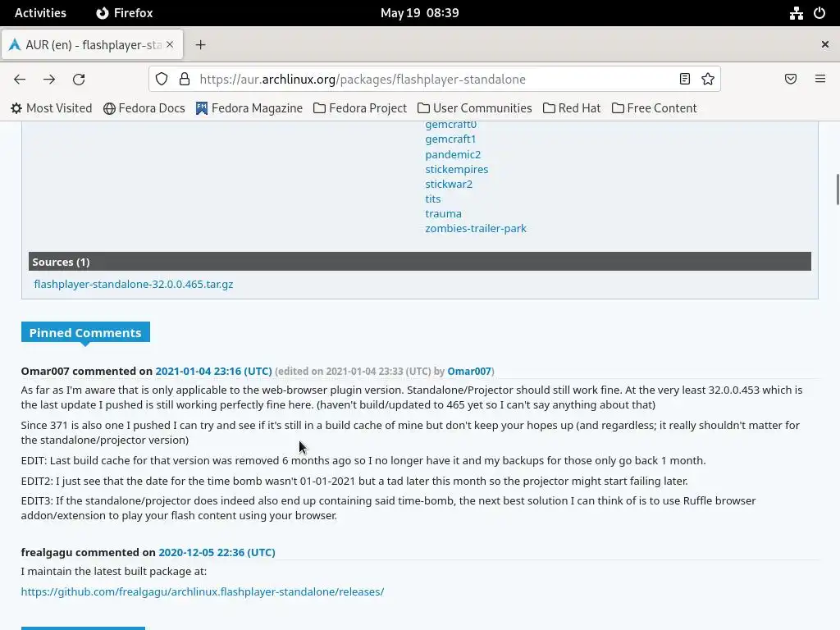Select the AUR (en) flashplayer tab
Screen dimensions: 840x630
pyautogui.click(x=92, y=44)
